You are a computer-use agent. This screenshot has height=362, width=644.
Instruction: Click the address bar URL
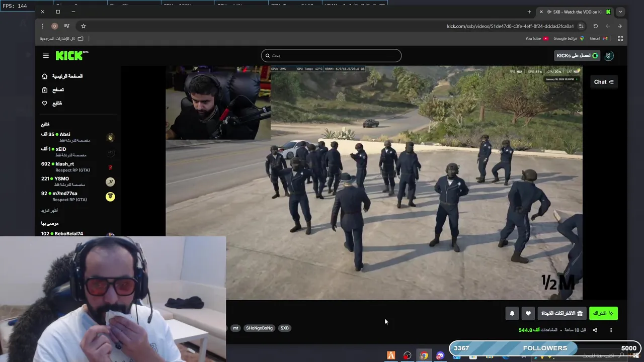(x=510, y=26)
